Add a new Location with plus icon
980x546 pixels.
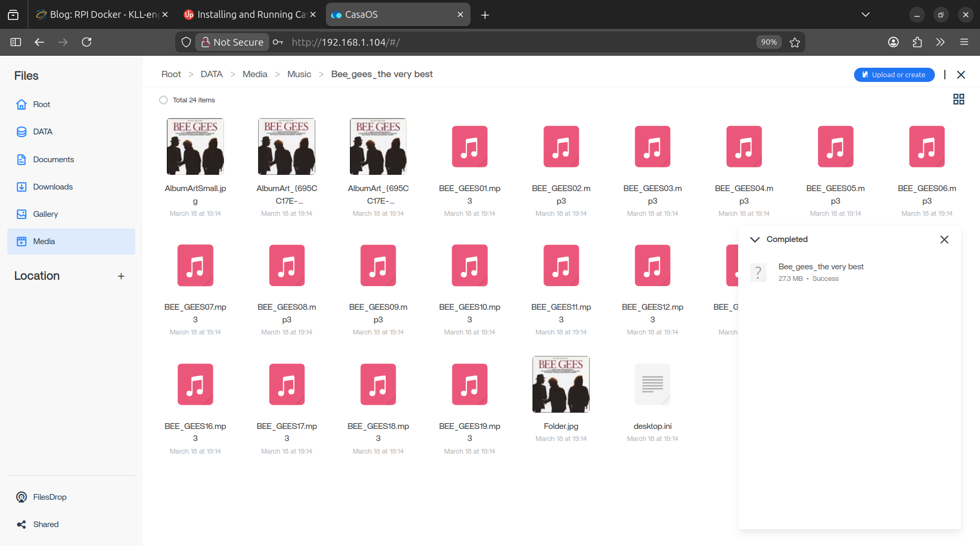tap(121, 276)
